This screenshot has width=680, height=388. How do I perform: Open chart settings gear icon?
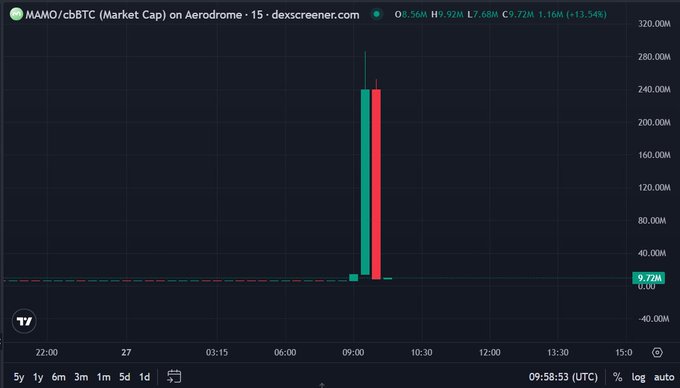pyautogui.click(x=657, y=352)
